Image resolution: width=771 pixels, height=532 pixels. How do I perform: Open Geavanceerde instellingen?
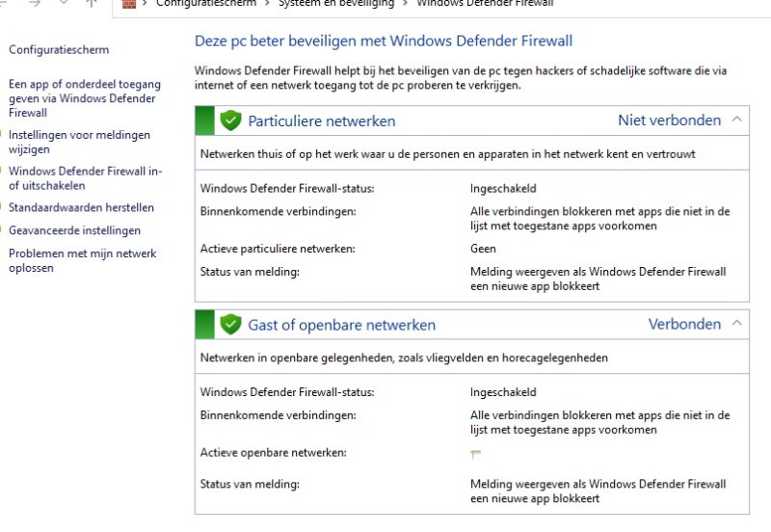click(74, 230)
